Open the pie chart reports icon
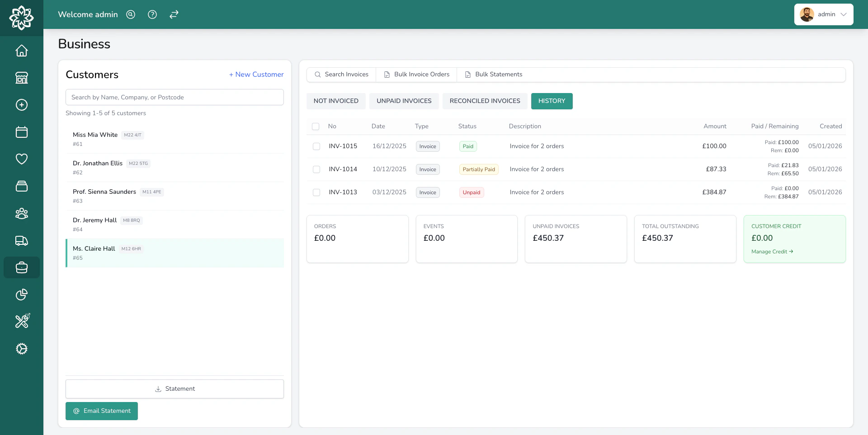 click(21, 295)
